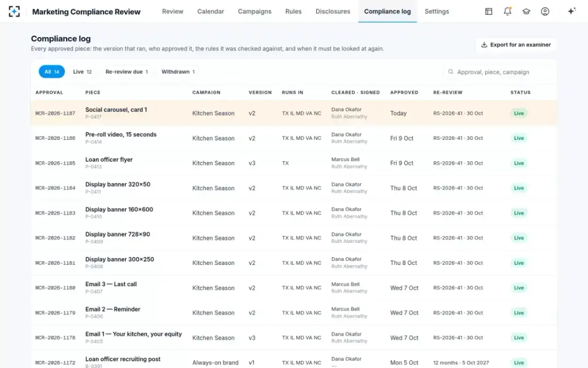Focus the Approval, piece, campaign search field
The image size is (588, 368).
496,72
